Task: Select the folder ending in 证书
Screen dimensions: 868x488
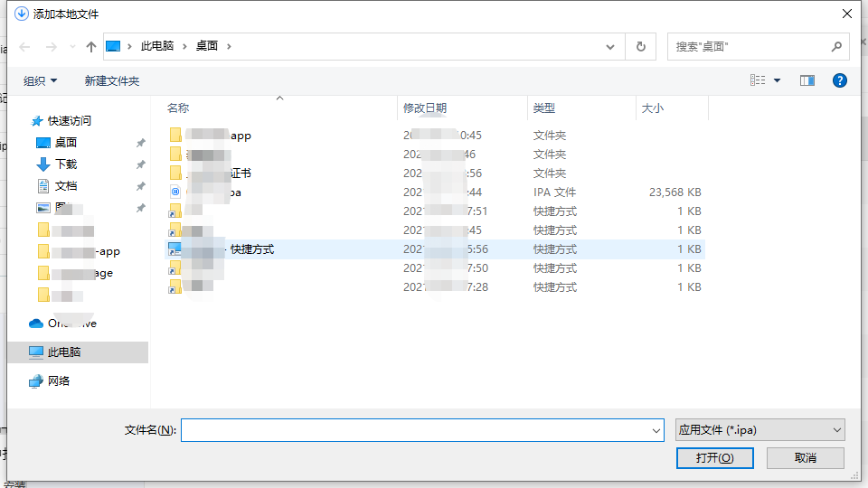Action: (435, 174)
